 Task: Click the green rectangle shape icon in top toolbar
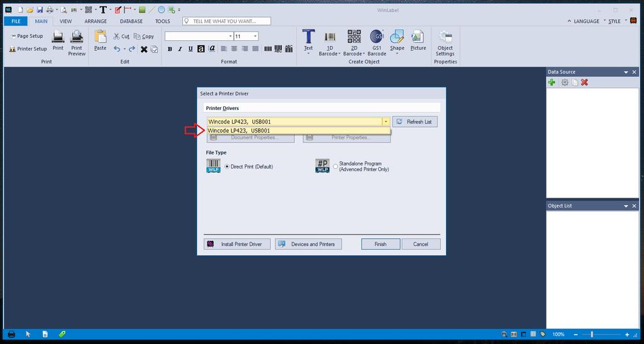click(x=142, y=10)
